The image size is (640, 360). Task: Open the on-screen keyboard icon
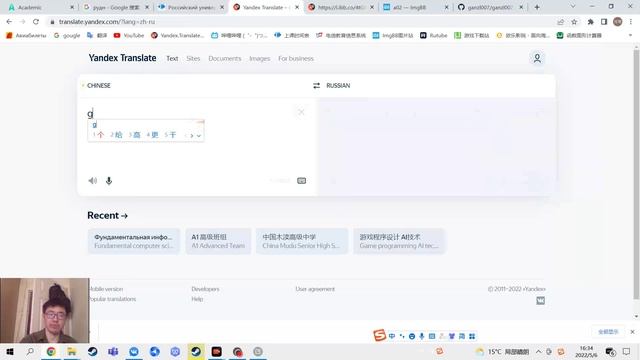[x=301, y=181]
